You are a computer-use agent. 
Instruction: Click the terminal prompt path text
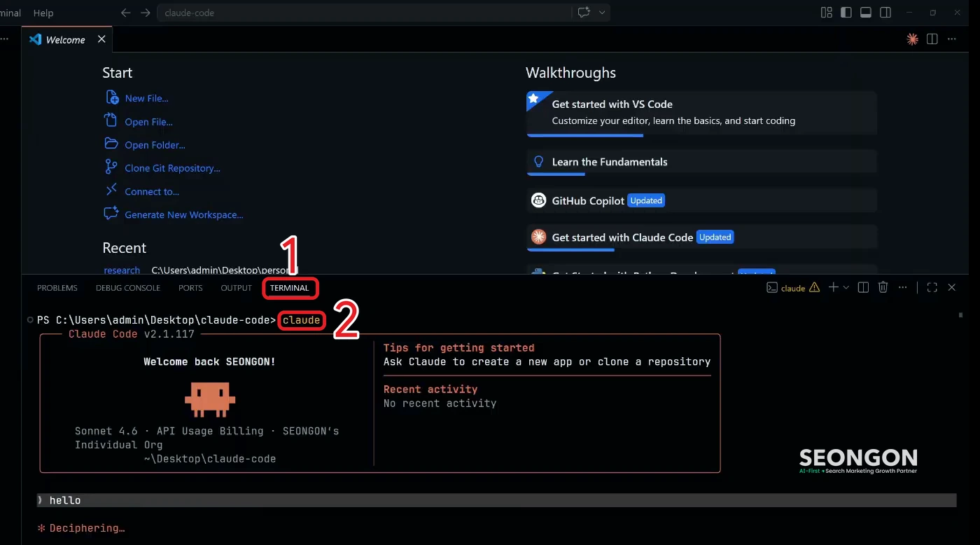(x=157, y=320)
